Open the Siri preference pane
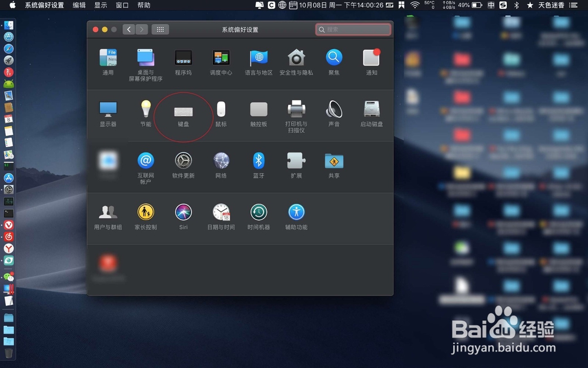Image resolution: width=588 pixels, height=368 pixels. pyautogui.click(x=183, y=217)
